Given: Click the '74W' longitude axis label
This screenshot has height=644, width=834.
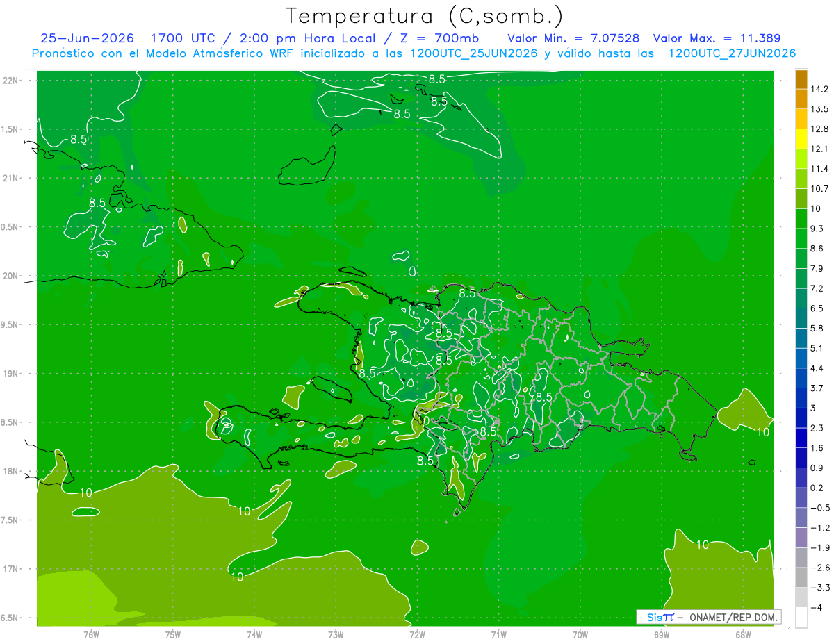Looking at the screenshot, I should click(254, 635).
